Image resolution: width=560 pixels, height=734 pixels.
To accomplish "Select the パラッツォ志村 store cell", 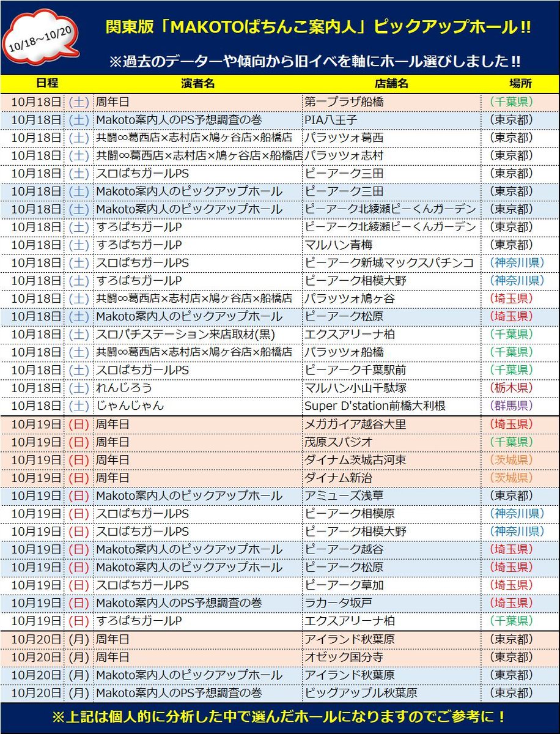I will coord(391,155).
